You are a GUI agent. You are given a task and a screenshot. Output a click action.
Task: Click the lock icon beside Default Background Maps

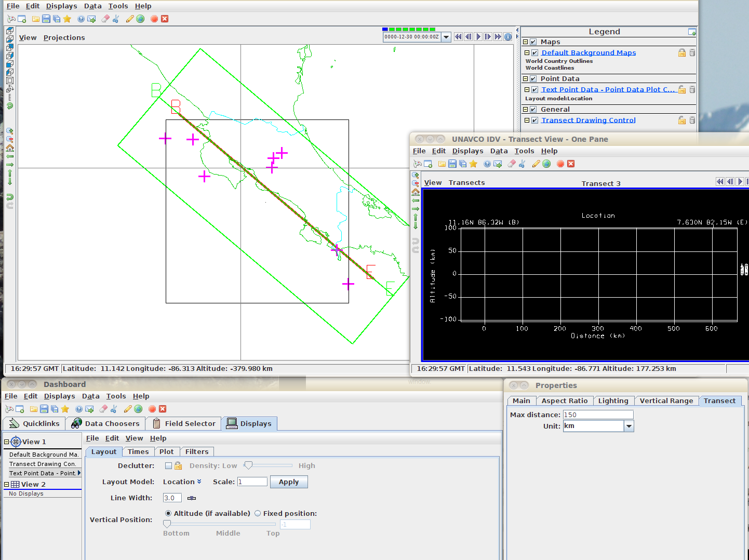point(681,53)
